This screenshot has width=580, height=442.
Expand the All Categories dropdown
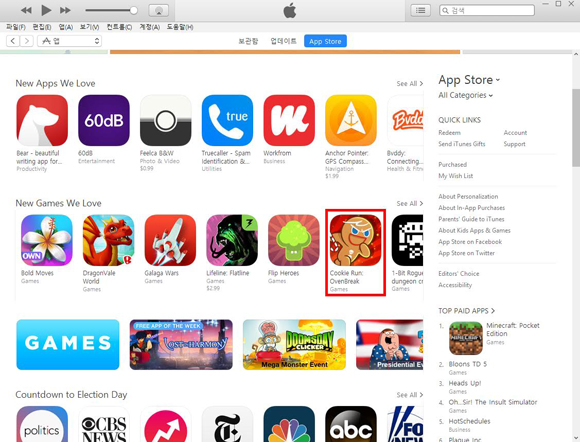(465, 95)
